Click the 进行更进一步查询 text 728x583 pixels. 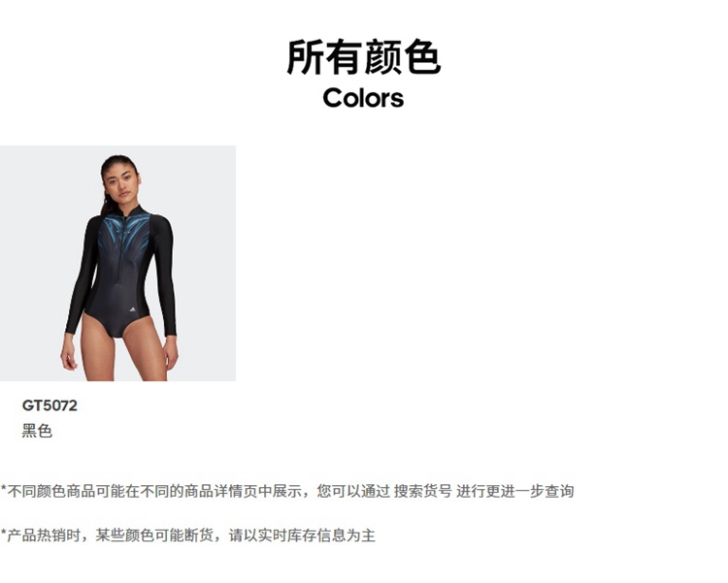point(514,491)
